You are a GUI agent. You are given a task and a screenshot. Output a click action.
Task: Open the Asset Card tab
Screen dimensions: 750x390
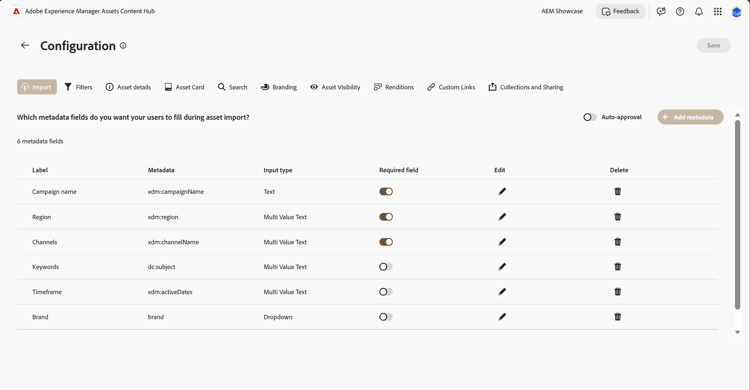coord(184,87)
